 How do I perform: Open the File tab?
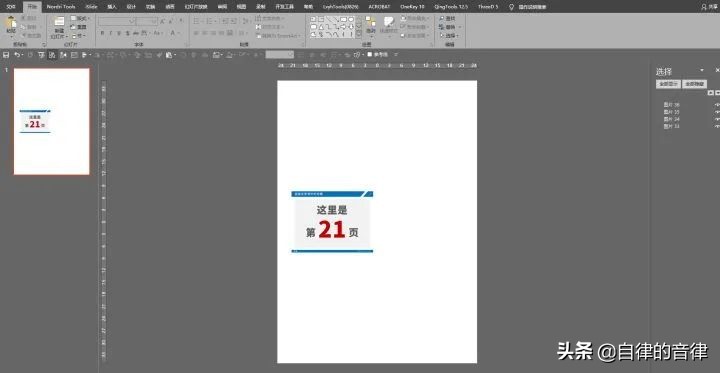(11, 7)
